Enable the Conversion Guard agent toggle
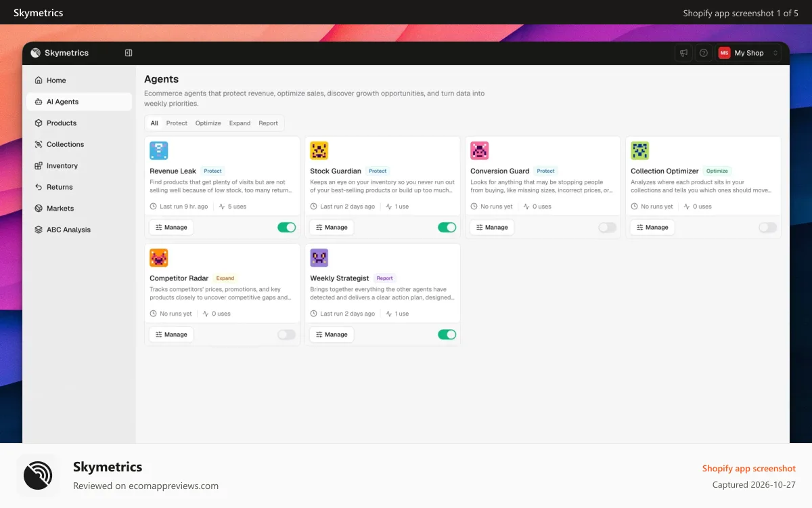This screenshot has width=812, height=508. tap(607, 228)
